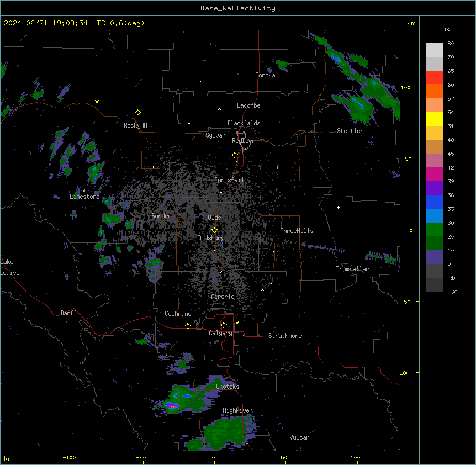Click the Strathmore label
The image size is (476, 465).
pyautogui.click(x=285, y=336)
